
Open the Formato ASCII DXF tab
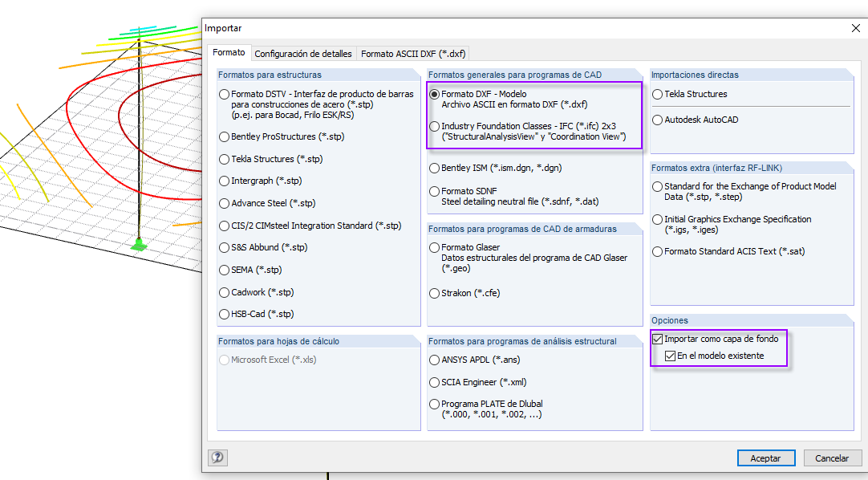[x=412, y=54]
